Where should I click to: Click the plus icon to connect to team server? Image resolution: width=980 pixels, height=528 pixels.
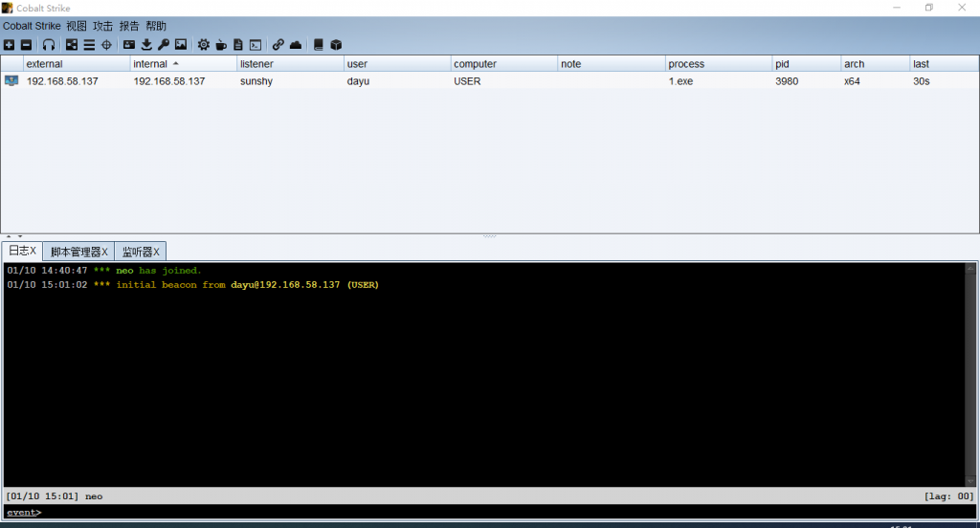pyautogui.click(x=9, y=45)
